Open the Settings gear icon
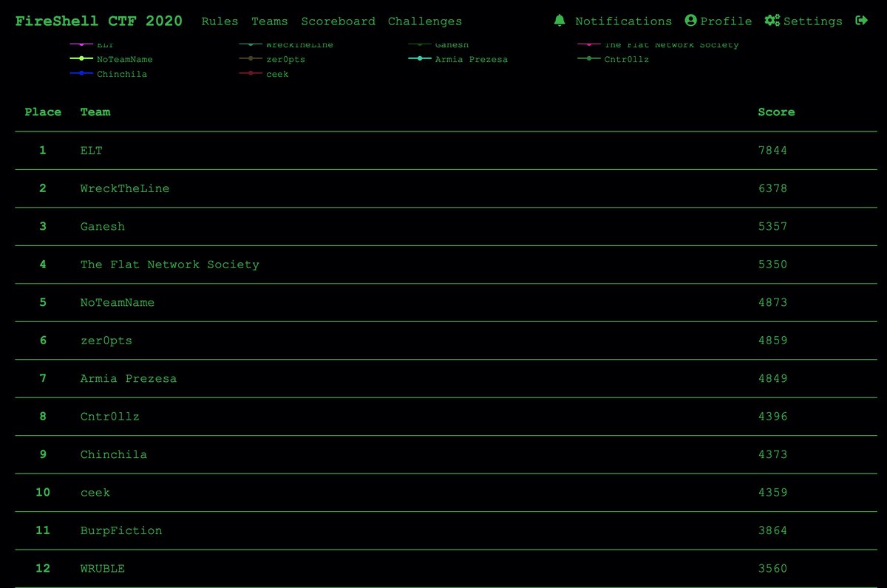Viewport: 887px width, 588px height. 772,21
